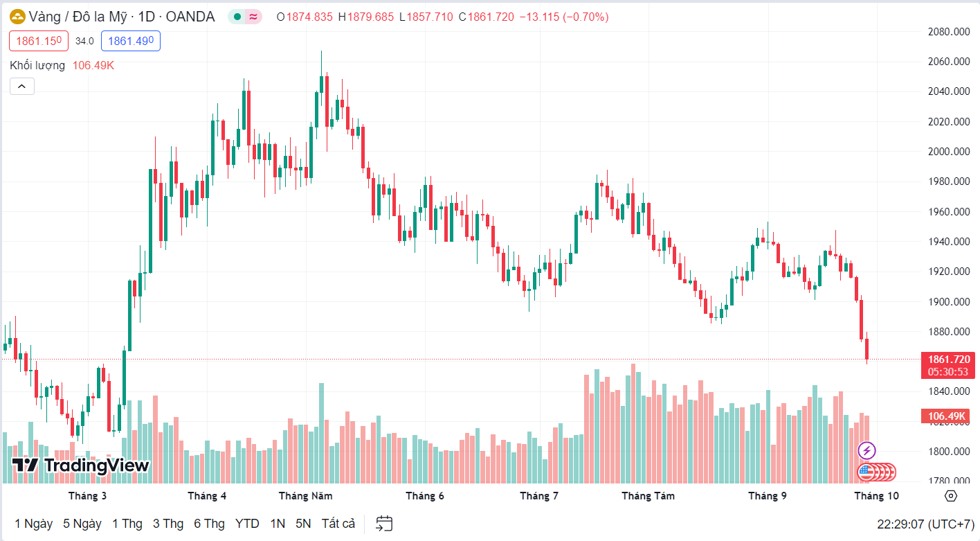Open the go-to-date calendar icon
The height and width of the screenshot is (541, 980).
point(384,524)
